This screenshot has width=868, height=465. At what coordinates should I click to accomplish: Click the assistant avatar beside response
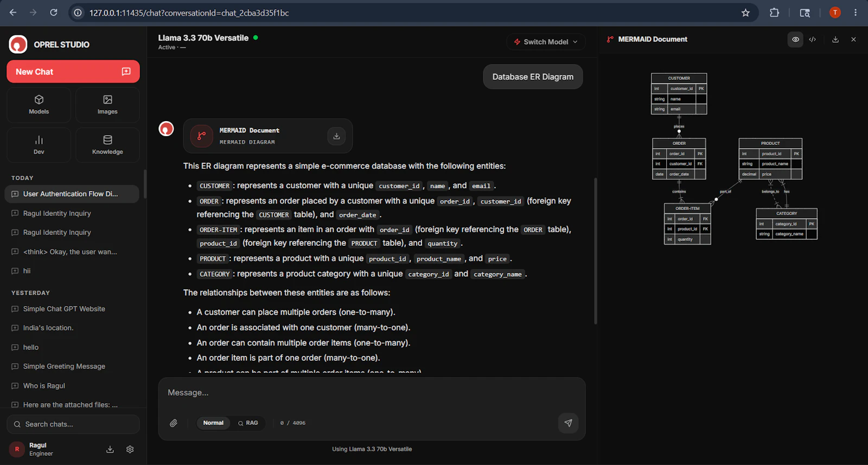[x=166, y=129]
